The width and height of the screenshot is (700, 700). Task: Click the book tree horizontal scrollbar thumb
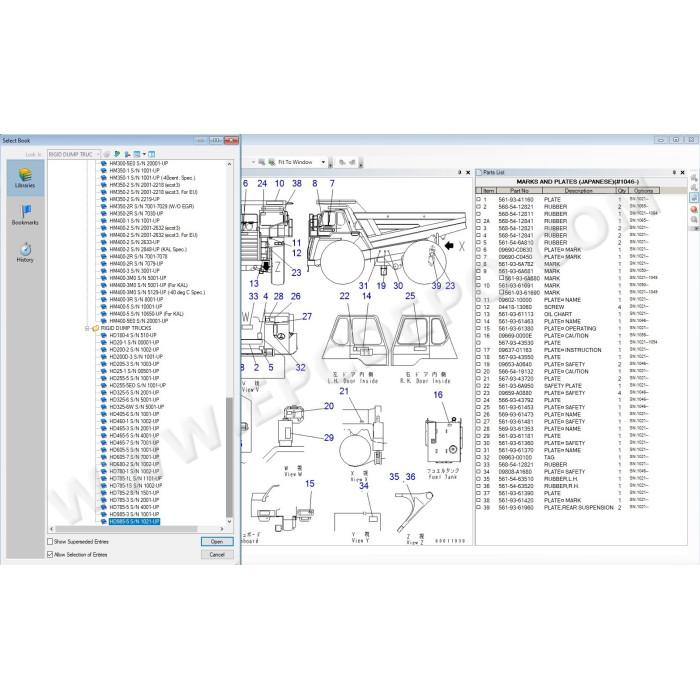click(126, 529)
